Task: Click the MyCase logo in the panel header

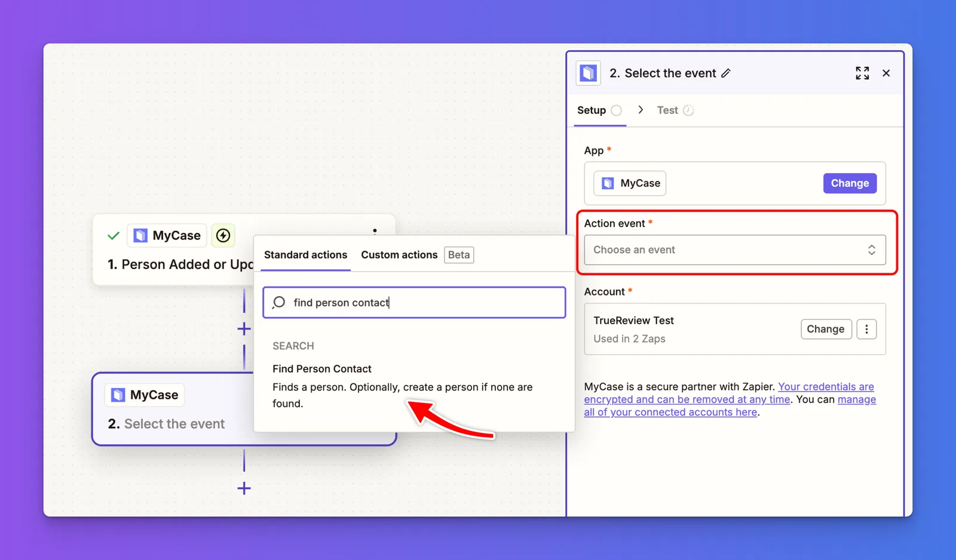Action: [589, 73]
